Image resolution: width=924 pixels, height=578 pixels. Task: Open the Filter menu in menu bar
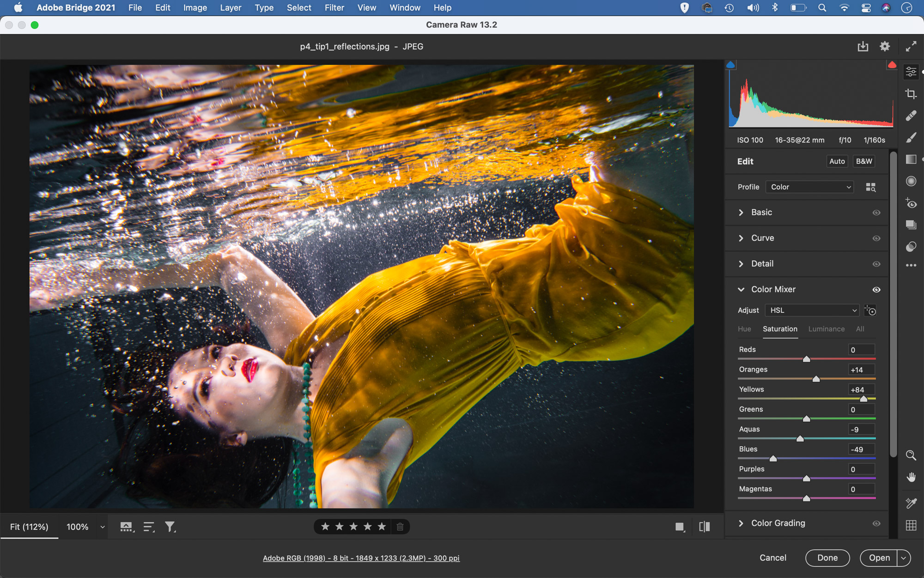[x=334, y=8]
